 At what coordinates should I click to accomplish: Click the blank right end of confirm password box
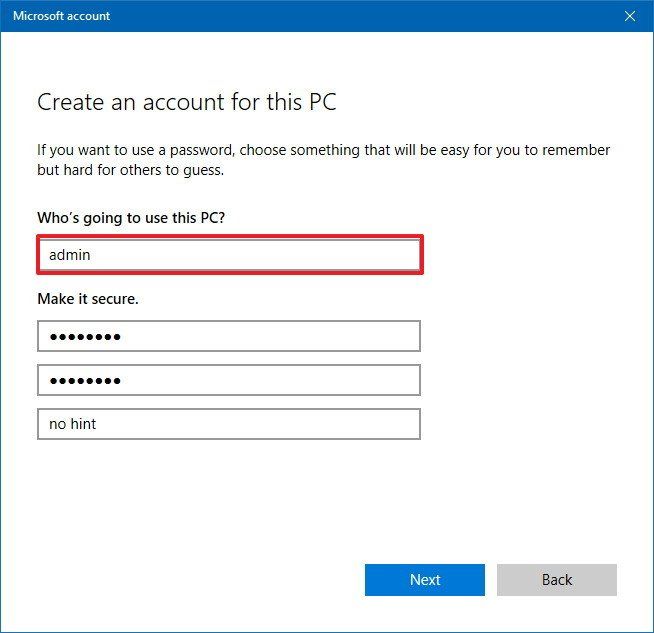(x=370, y=380)
